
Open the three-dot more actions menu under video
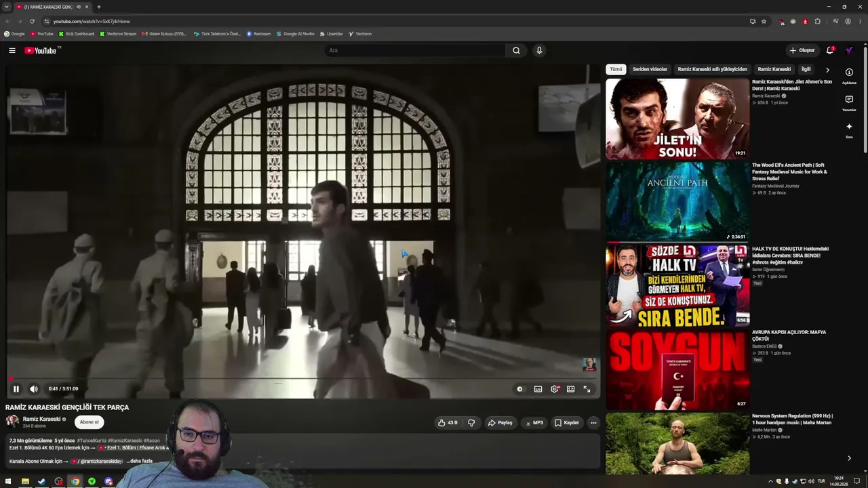pyautogui.click(x=593, y=423)
